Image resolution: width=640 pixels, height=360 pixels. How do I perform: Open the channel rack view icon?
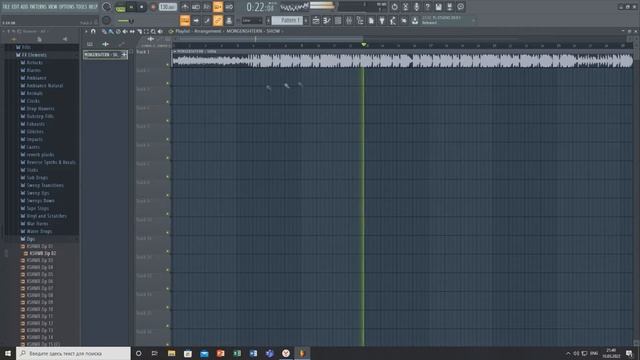(x=338, y=20)
